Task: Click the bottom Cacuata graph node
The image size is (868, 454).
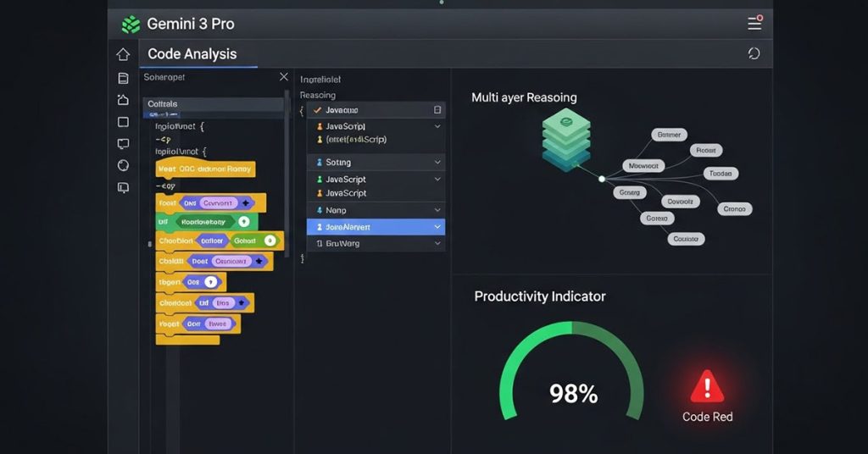Action: coord(686,239)
